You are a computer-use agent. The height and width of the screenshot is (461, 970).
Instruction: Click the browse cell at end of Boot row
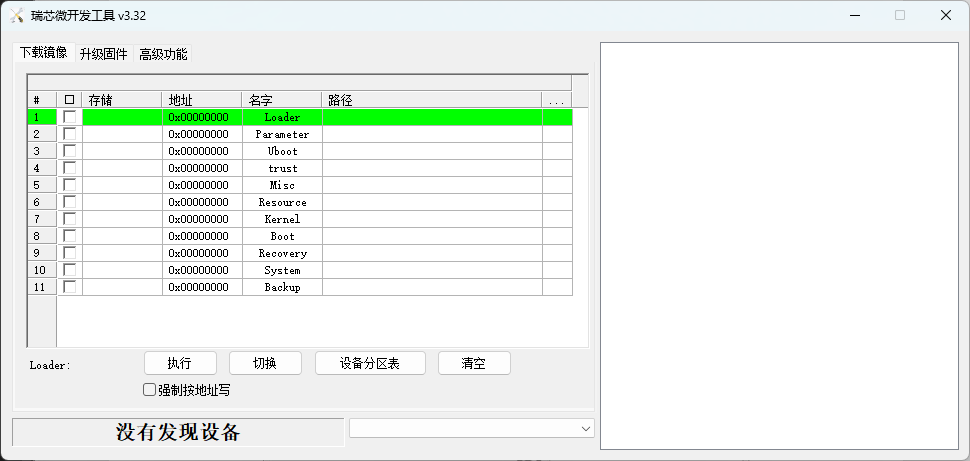[557, 236]
